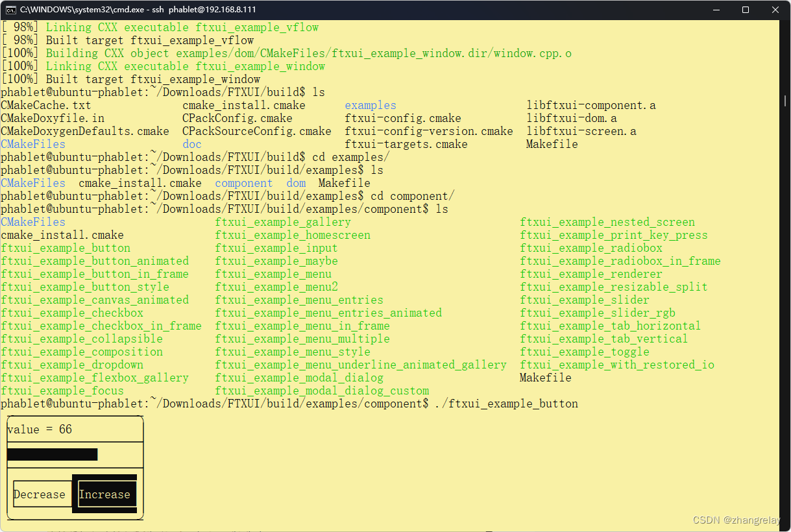Click the 'ftxui_example_radiobox_in_frame' entry

(620, 261)
